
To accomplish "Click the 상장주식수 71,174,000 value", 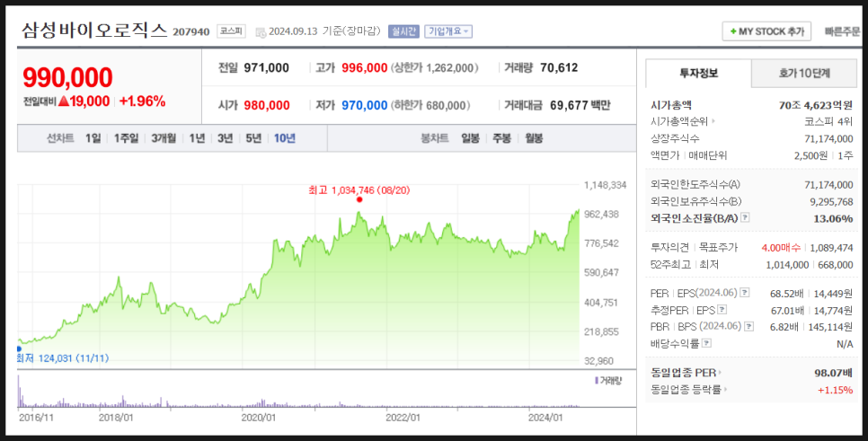I will (x=828, y=138).
